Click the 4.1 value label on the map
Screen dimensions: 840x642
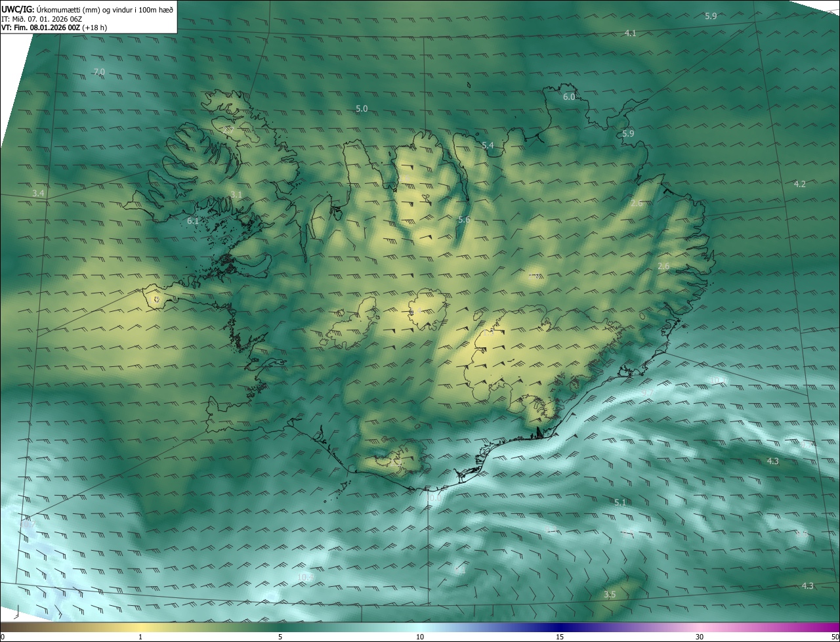[631, 33]
